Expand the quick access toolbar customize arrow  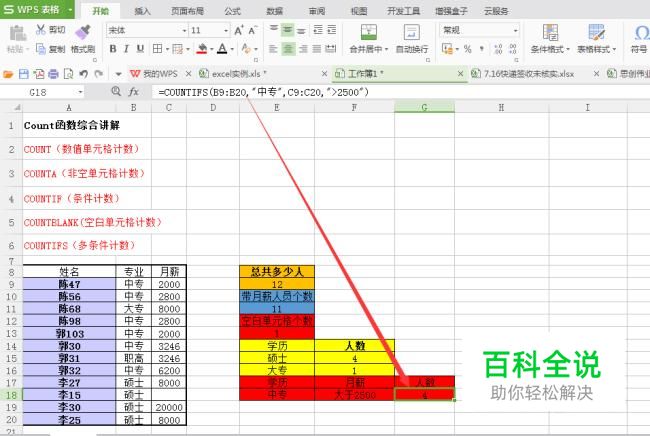click(x=118, y=75)
